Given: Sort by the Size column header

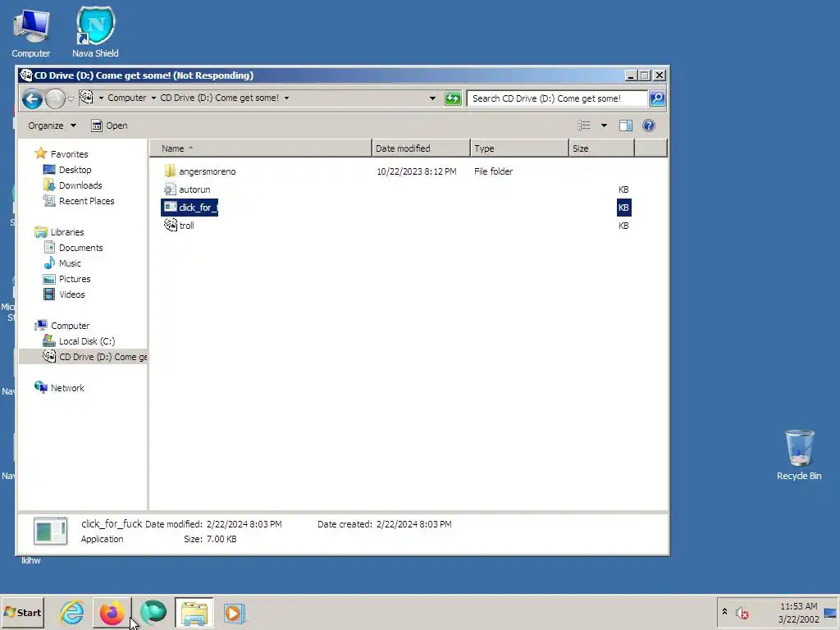Looking at the screenshot, I should tap(601, 148).
